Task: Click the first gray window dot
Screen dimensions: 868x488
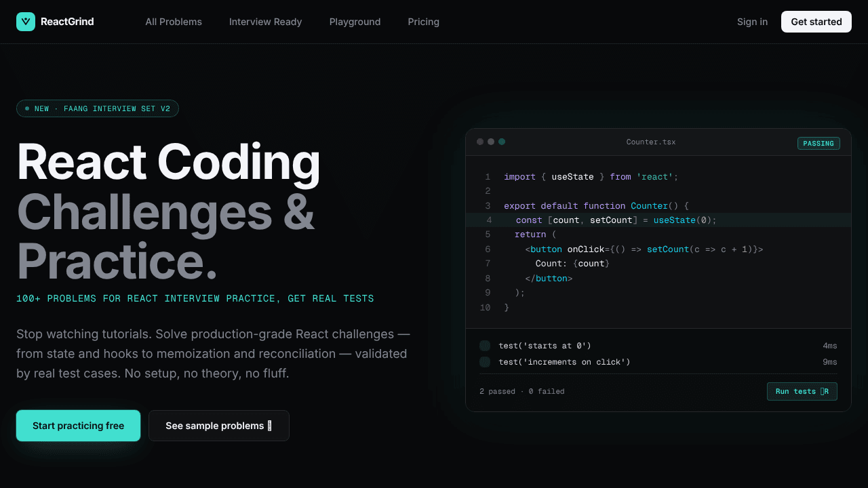Action: (x=480, y=142)
